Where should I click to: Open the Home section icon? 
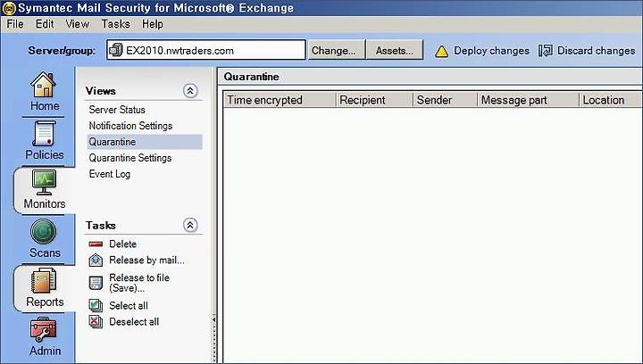43,85
